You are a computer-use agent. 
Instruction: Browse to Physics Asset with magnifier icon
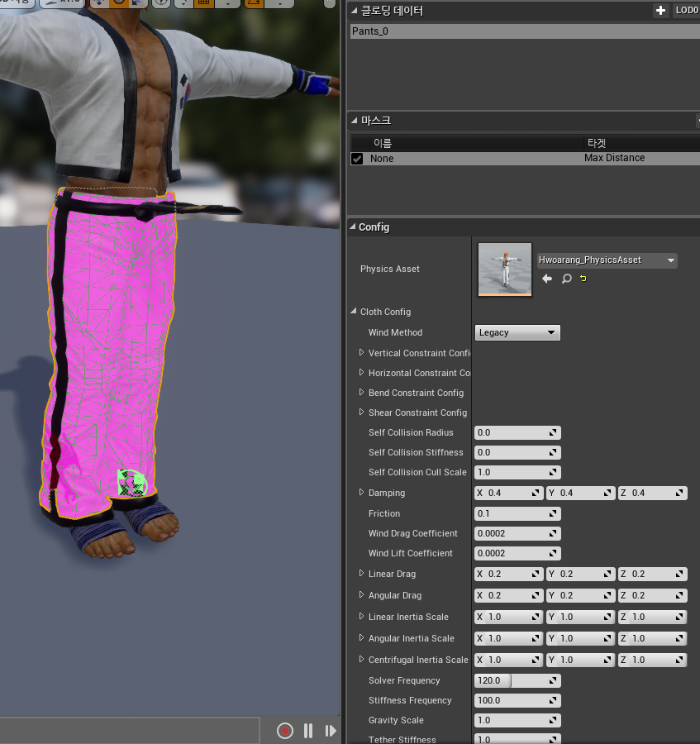(566, 279)
